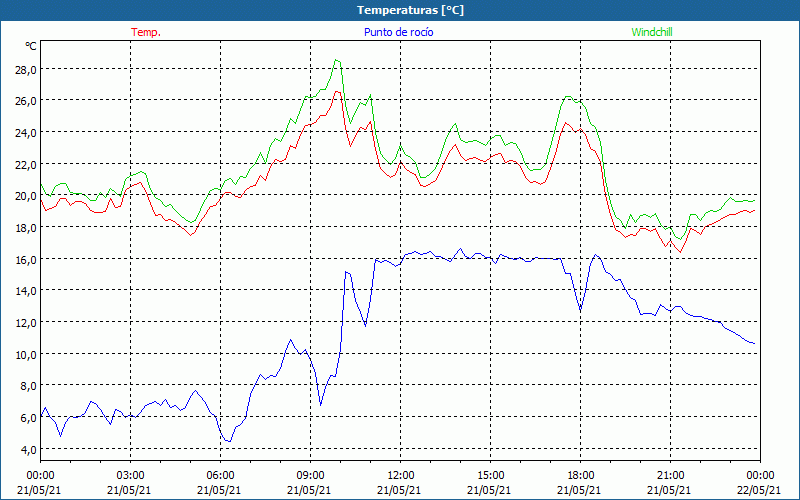Click the 18:00 time axis label
The width and height of the screenshot is (800, 500).
tap(581, 476)
